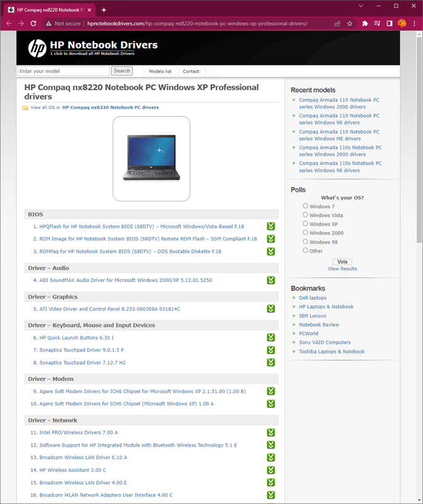Screen dimensions: 423x504
Task: Select Windows 2000 poll option
Action: pos(305,232)
